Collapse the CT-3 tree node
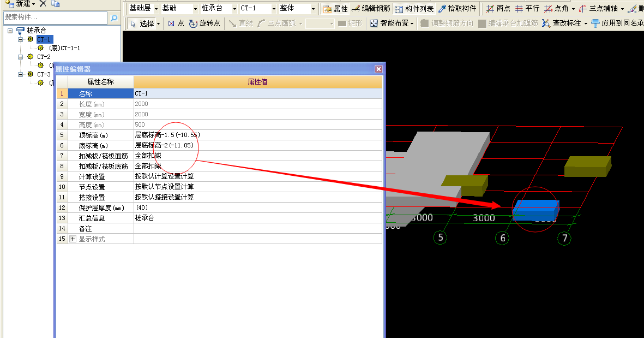The width and height of the screenshot is (644, 338). point(20,74)
